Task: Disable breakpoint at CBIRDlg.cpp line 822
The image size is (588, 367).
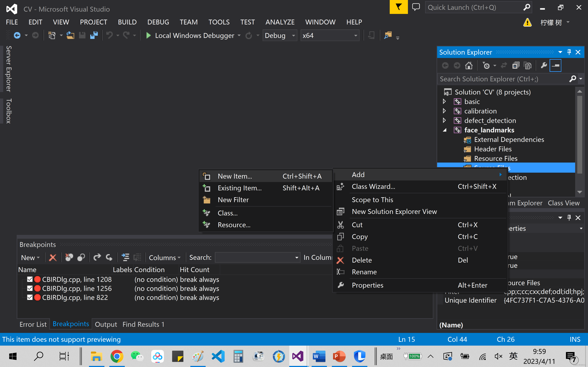Action: coord(30,297)
